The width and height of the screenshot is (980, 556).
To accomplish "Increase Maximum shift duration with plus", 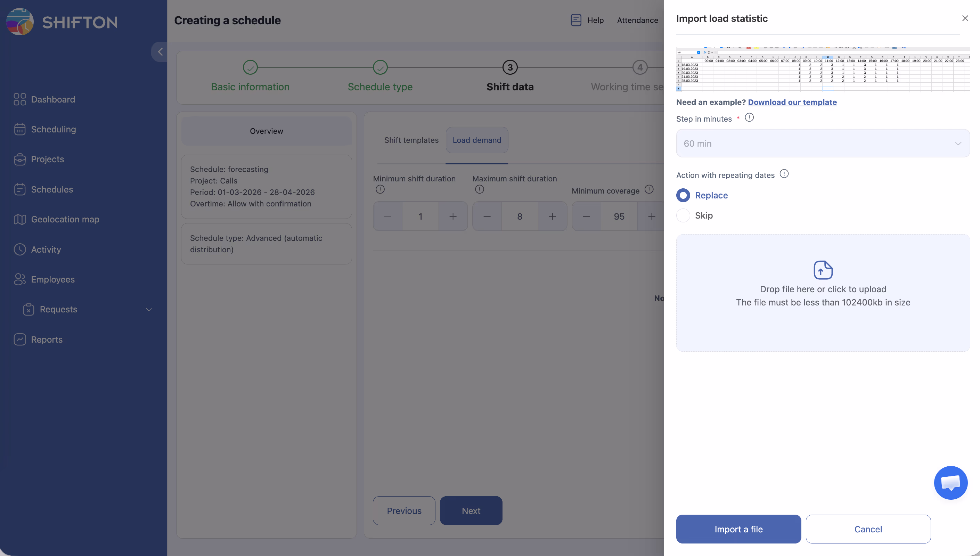I will coord(552,216).
